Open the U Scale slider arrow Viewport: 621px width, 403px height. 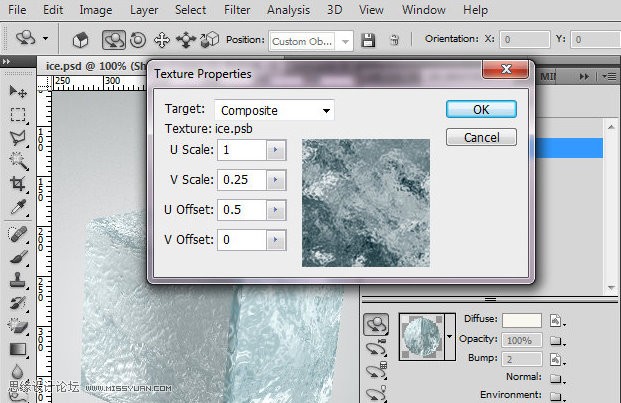tap(276, 150)
